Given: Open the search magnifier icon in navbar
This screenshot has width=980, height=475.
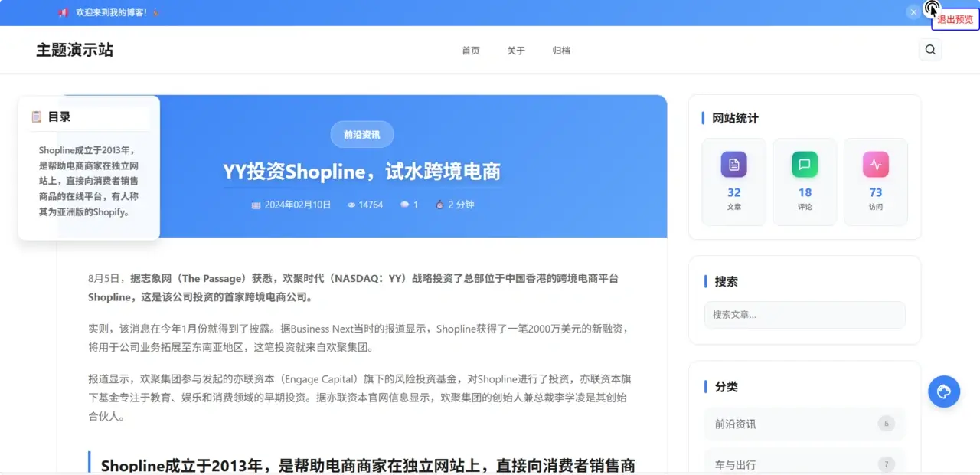Looking at the screenshot, I should [930, 49].
